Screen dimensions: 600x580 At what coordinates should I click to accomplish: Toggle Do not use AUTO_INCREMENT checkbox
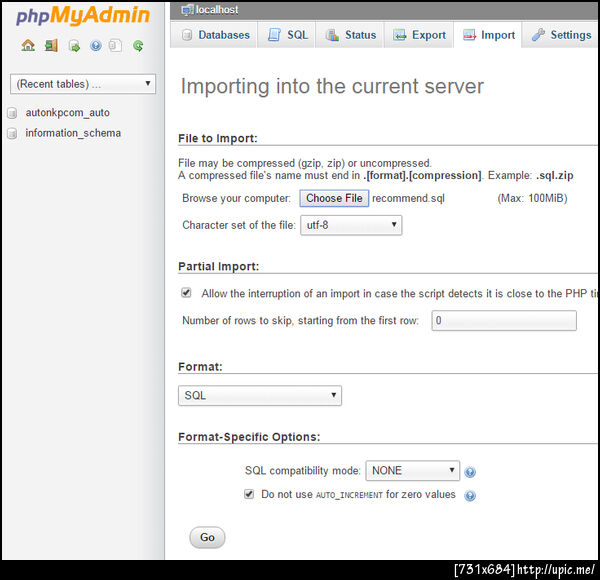coord(249,494)
